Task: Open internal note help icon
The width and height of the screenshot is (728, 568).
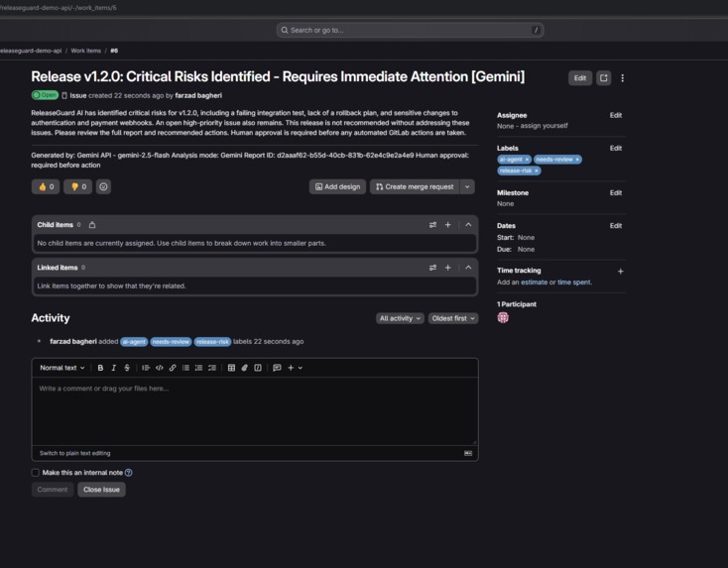Action: [129, 473]
